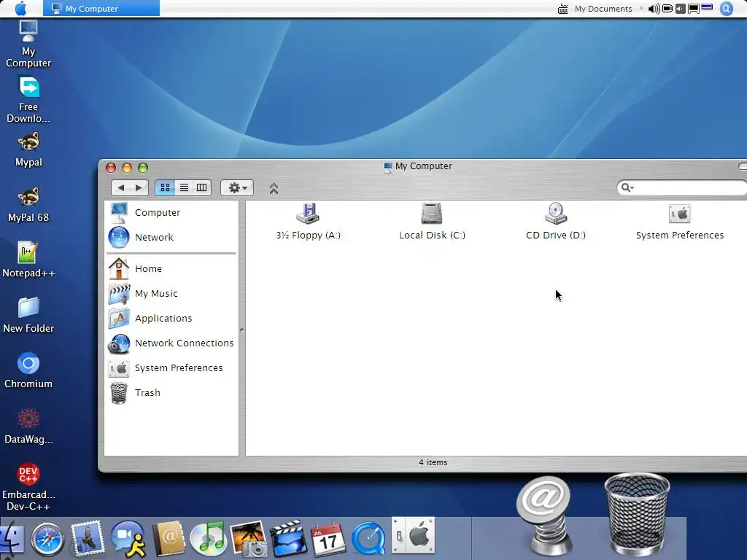Open iMovie clapperboard in the dock
This screenshot has height=560, width=747.
point(288,539)
